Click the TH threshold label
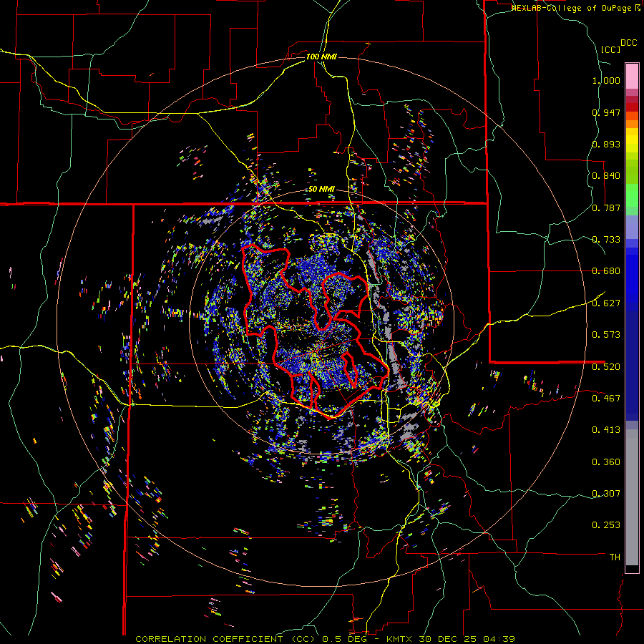644x644 pixels. click(x=615, y=557)
